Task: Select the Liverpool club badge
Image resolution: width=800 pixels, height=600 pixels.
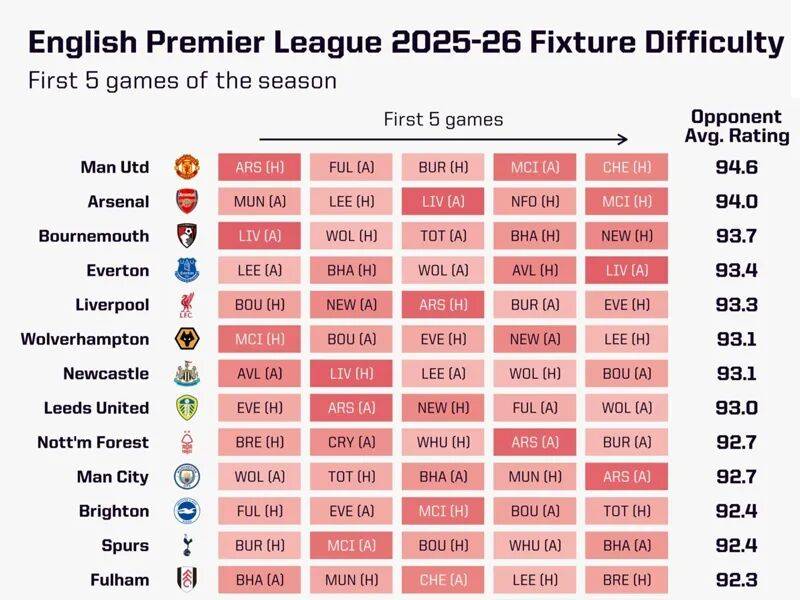Action: pyautogui.click(x=187, y=305)
